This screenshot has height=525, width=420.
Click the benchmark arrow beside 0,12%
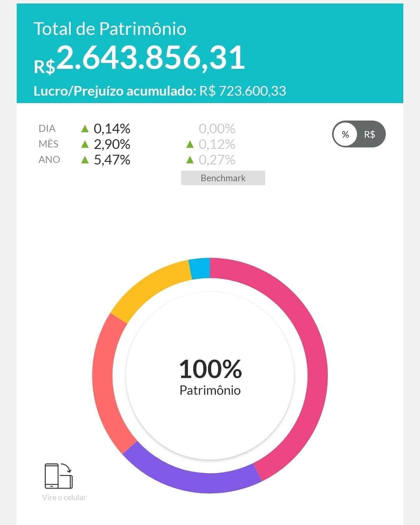[190, 144]
